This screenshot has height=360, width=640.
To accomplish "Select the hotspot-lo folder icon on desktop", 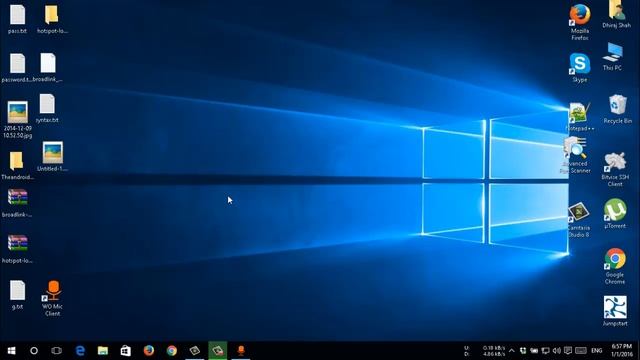I will tap(52, 19).
